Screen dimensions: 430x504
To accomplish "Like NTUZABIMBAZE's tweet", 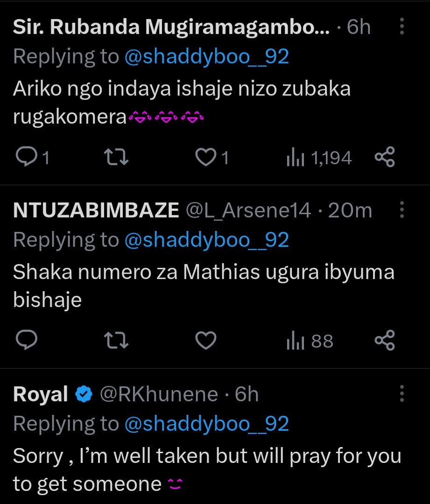I will click(x=204, y=341).
